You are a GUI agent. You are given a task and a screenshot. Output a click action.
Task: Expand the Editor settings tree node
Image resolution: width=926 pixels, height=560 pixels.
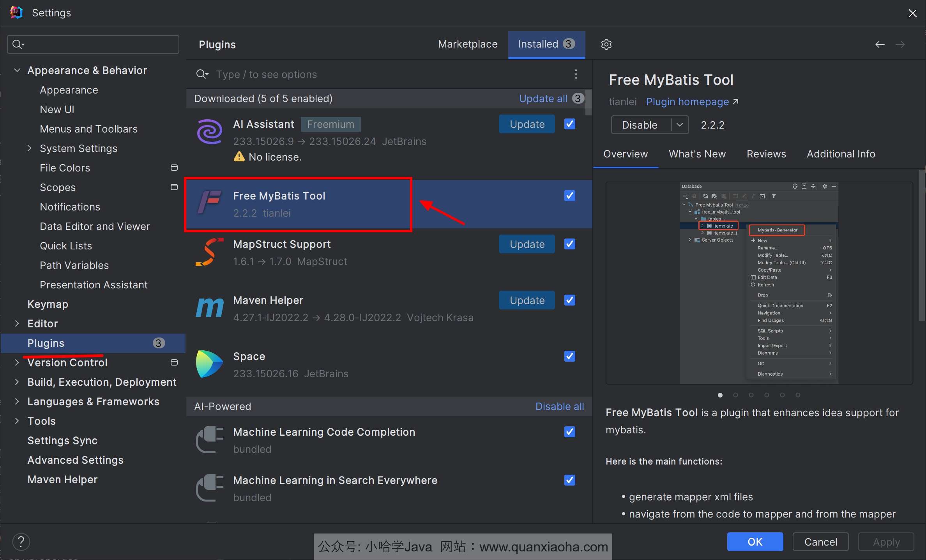17,323
